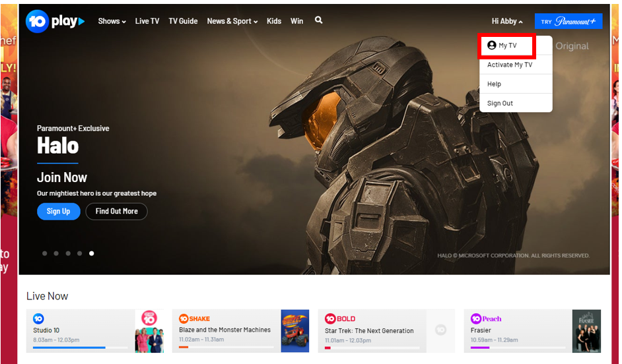Click the Try Paramount+ button

tap(569, 21)
